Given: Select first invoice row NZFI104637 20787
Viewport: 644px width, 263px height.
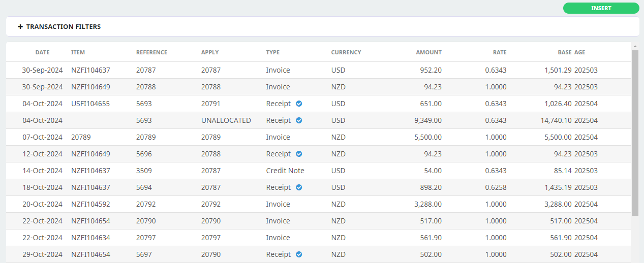Looking at the screenshot, I should point(319,70).
